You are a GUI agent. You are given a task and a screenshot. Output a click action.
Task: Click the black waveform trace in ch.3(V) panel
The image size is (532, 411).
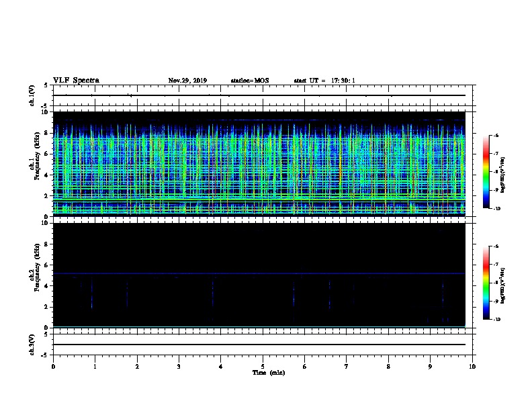click(x=259, y=345)
